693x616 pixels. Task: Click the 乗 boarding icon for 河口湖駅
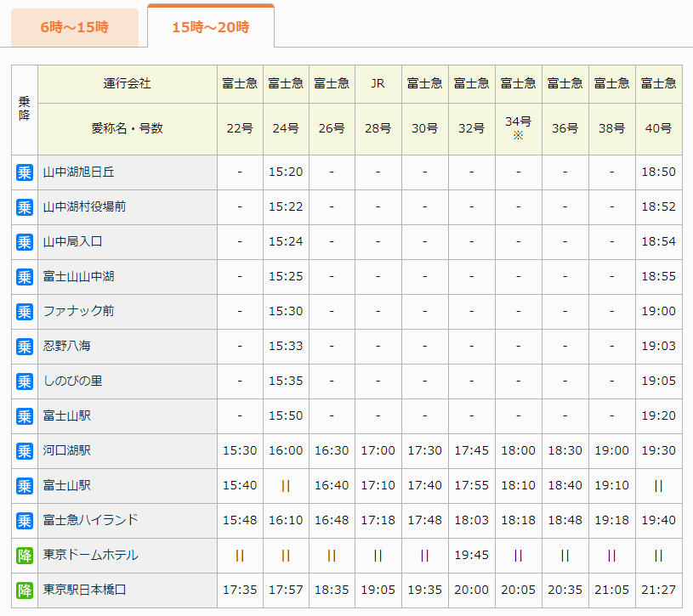click(25, 451)
